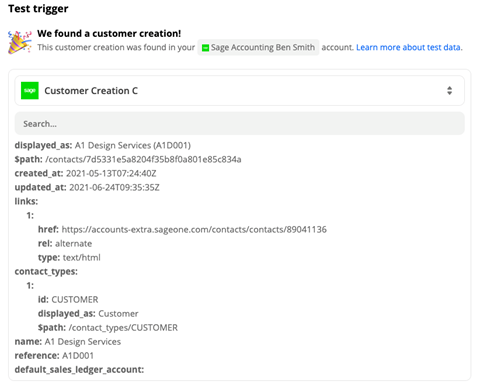Select the href accounts-extra.sageone.com URL value
The width and height of the screenshot is (480, 385).
(194, 229)
